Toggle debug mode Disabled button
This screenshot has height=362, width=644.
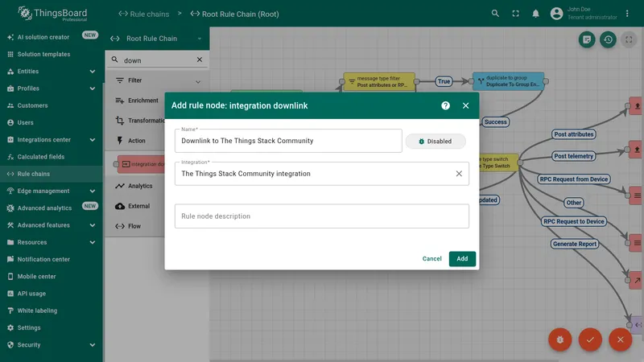point(436,142)
